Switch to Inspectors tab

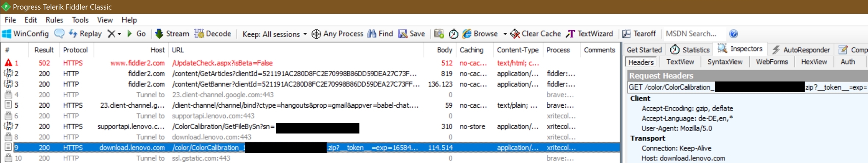(740, 49)
